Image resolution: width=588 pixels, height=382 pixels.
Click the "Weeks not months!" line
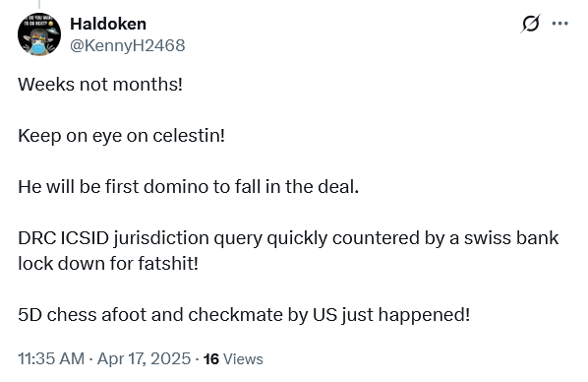coord(100,84)
